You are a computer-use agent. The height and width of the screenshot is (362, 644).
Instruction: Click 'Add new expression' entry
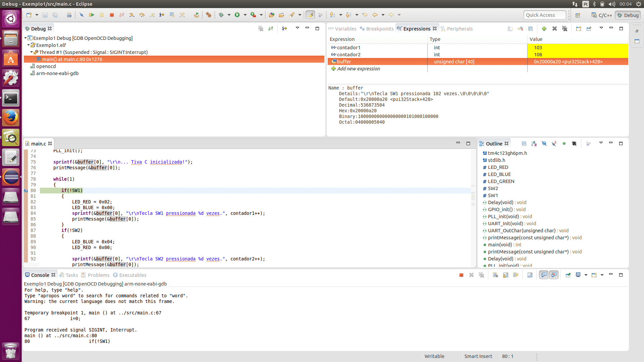pos(358,69)
